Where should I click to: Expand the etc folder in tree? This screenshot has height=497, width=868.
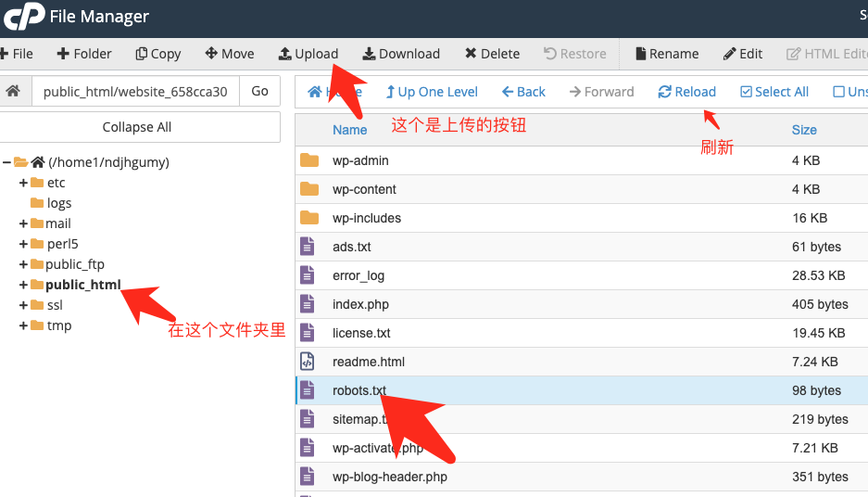23,183
